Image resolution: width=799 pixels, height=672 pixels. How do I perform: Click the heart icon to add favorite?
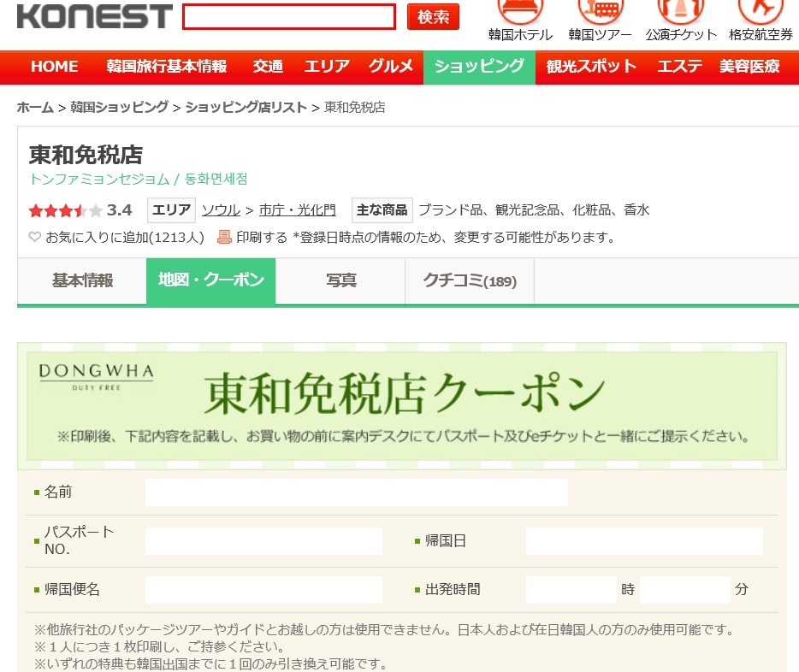(35, 238)
